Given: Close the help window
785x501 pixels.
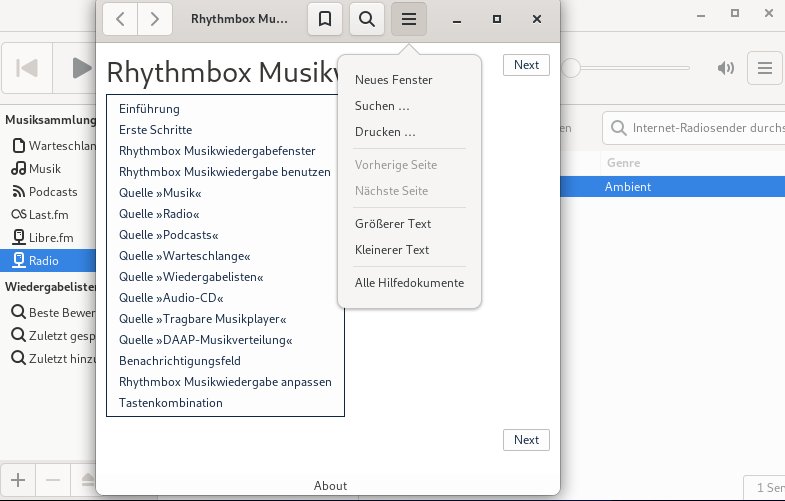Looking at the screenshot, I should pos(537,19).
